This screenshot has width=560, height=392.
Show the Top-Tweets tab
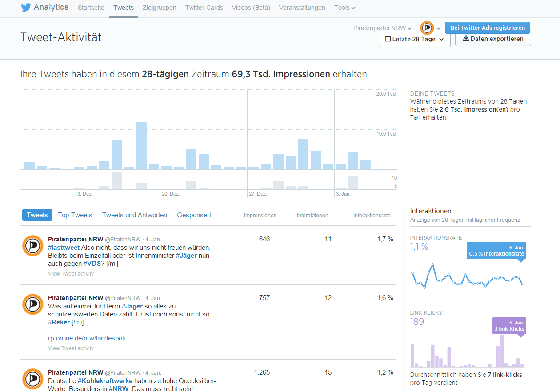(75, 215)
